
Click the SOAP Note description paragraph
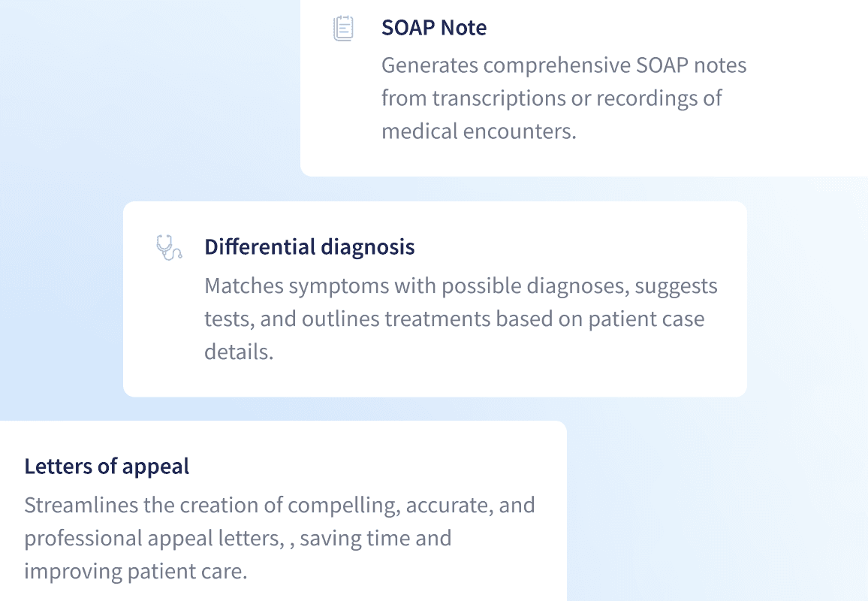pyautogui.click(x=565, y=98)
